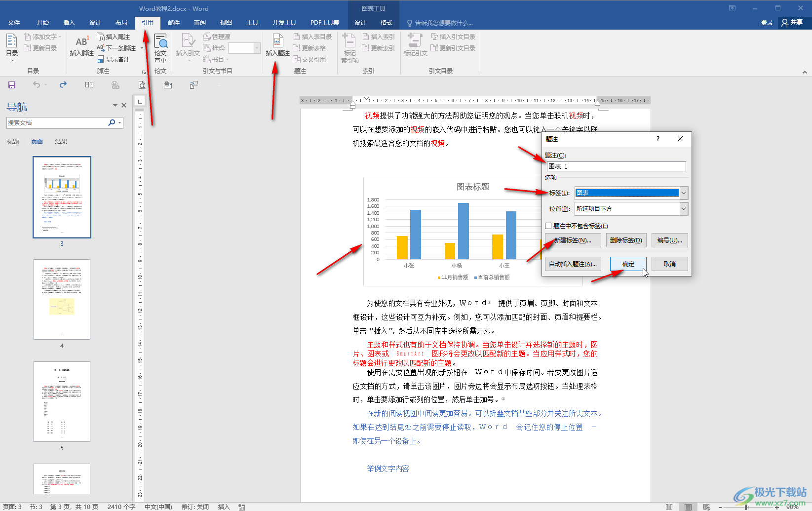
Task: Open the Label (标签) dropdown in caption dialog
Action: pyautogui.click(x=684, y=193)
